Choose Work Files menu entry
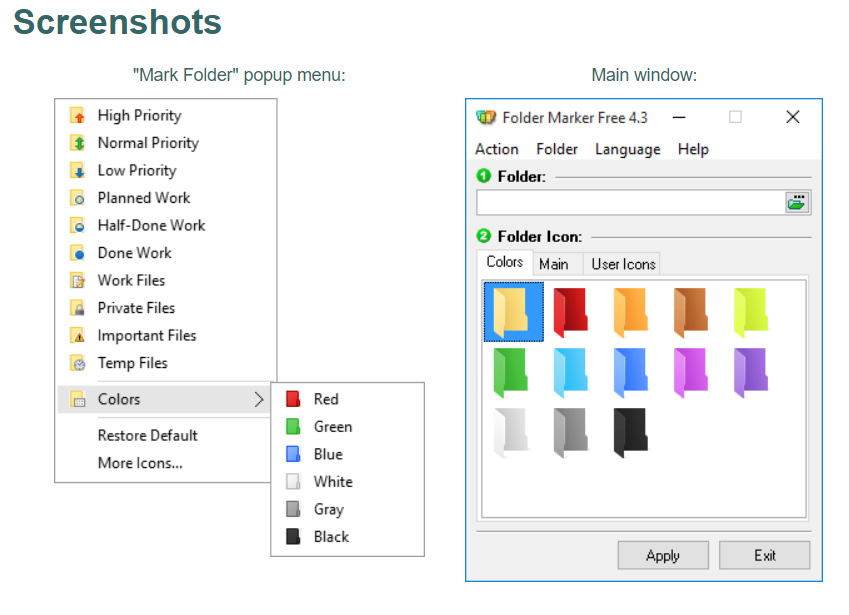The height and width of the screenshot is (615, 849). point(166,280)
